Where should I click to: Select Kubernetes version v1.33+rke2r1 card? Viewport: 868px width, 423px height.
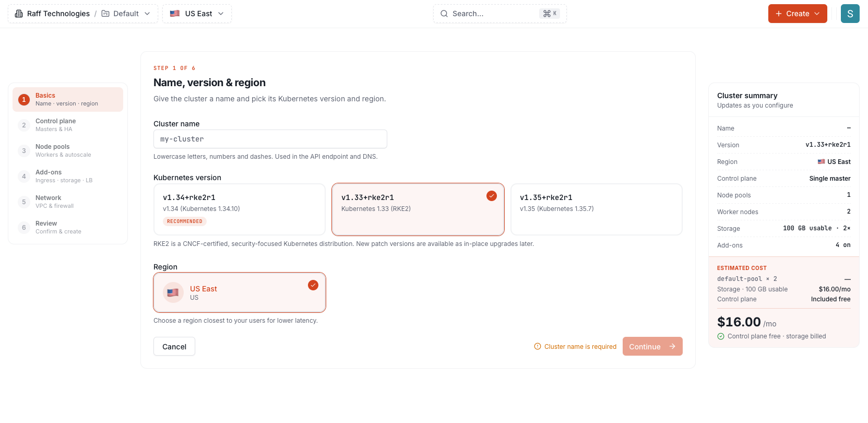[418, 209]
